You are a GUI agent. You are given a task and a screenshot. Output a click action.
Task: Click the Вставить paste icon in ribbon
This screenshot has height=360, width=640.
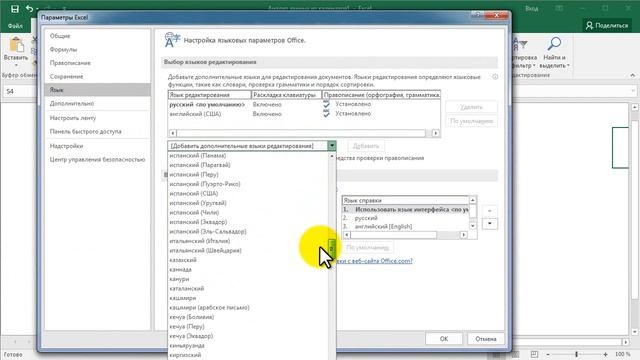(16, 45)
